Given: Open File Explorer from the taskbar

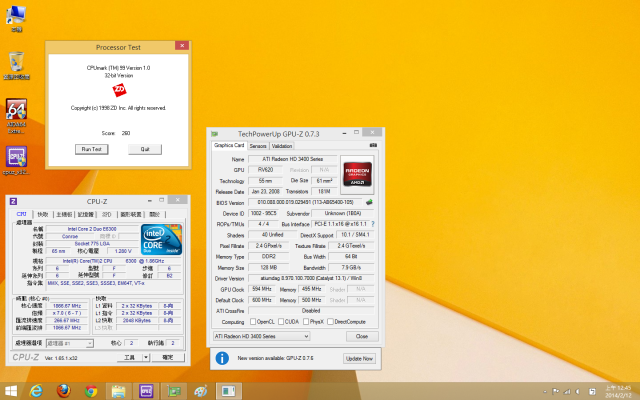Looking at the screenshot, I should coord(118,391).
